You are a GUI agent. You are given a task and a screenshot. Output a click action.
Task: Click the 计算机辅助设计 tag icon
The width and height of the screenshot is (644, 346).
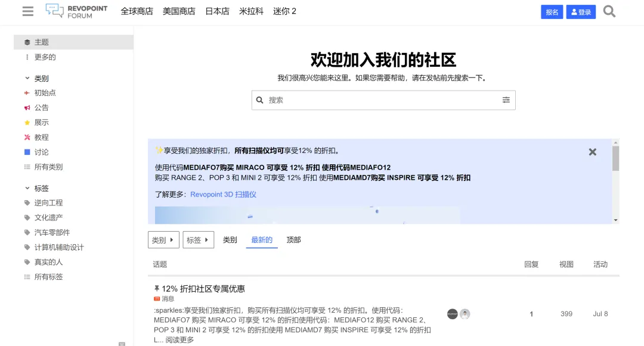point(27,247)
